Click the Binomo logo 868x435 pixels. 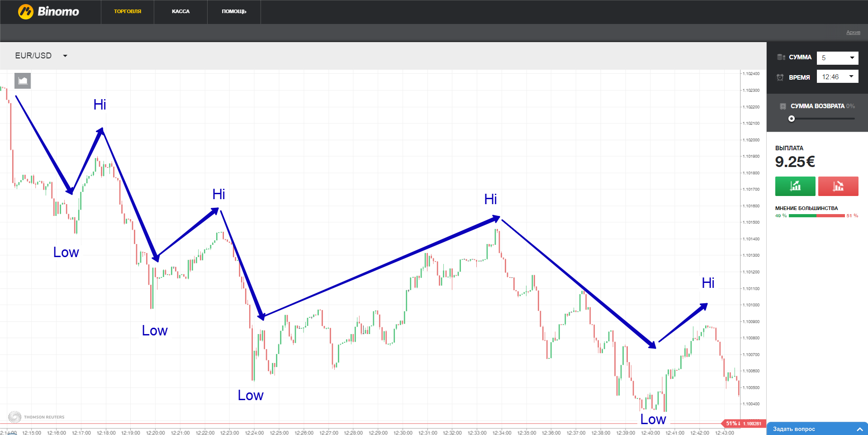(48, 12)
